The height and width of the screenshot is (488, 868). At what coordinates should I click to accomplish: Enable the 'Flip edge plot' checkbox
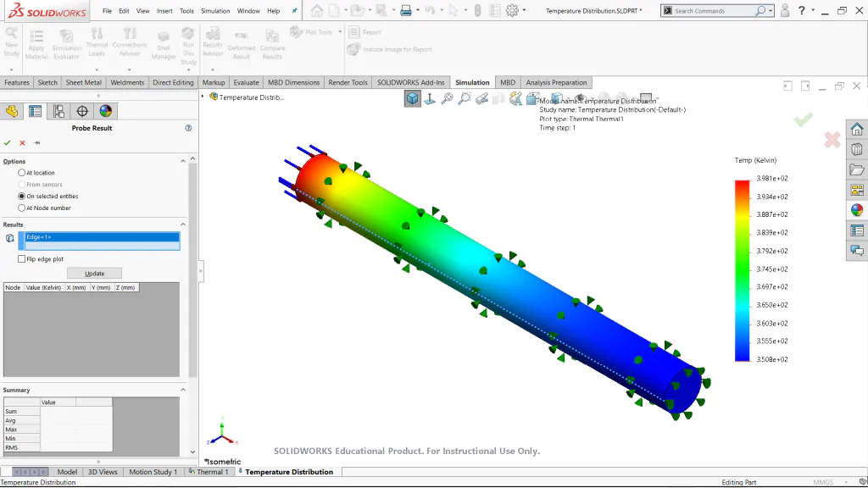(21, 259)
